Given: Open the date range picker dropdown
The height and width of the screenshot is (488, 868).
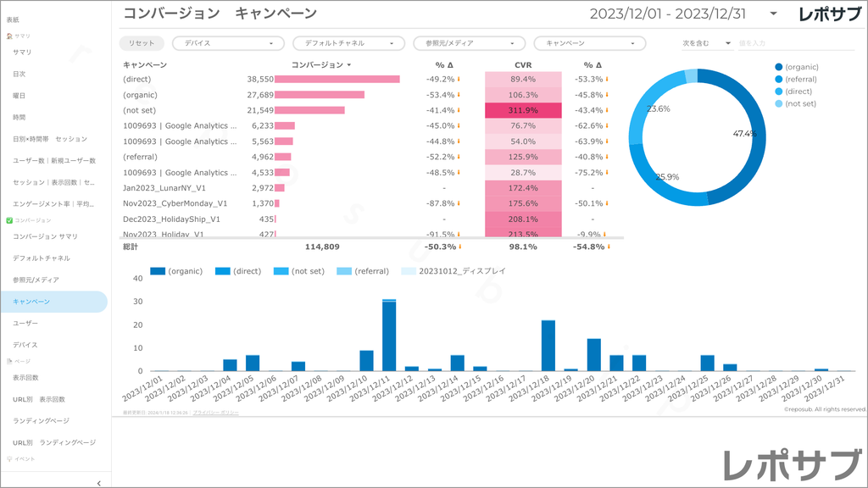Looking at the screenshot, I should point(773,14).
